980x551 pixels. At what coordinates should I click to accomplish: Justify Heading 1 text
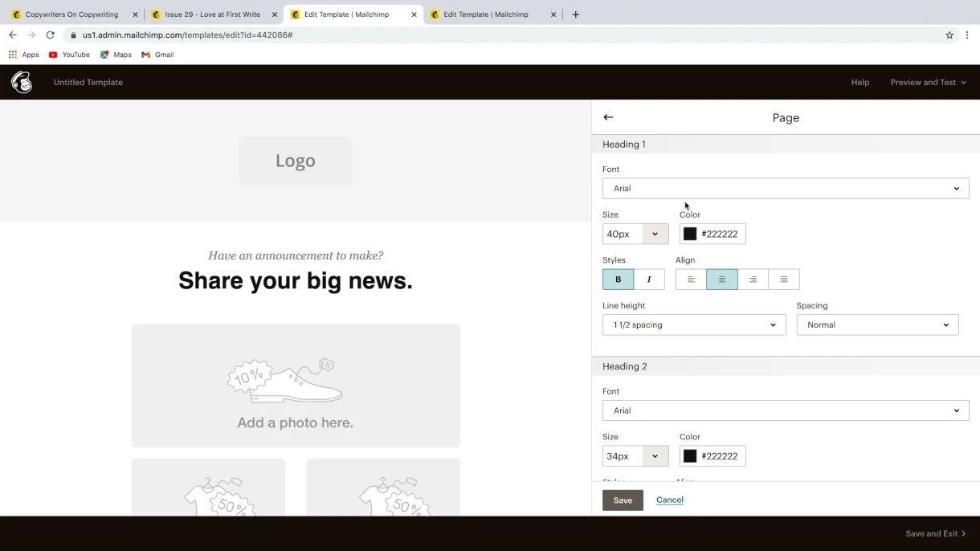(x=784, y=280)
